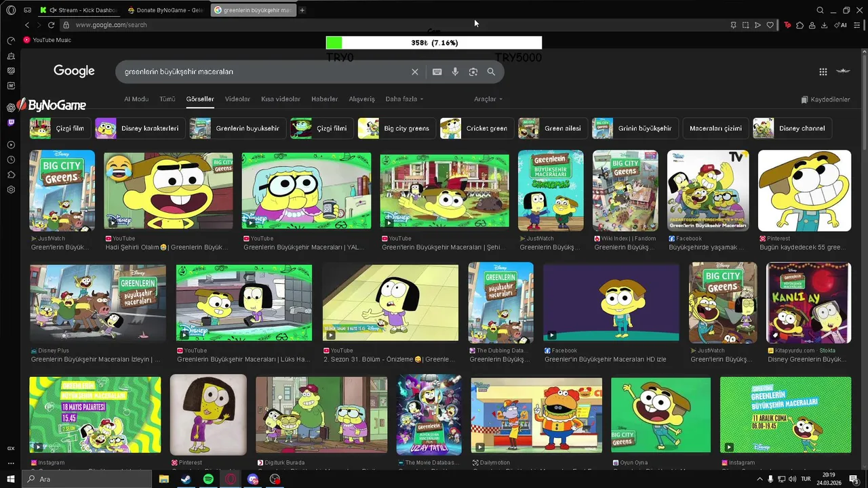This screenshot has width=868, height=488.
Task: Open Steam from the taskbar
Action: (x=185, y=479)
